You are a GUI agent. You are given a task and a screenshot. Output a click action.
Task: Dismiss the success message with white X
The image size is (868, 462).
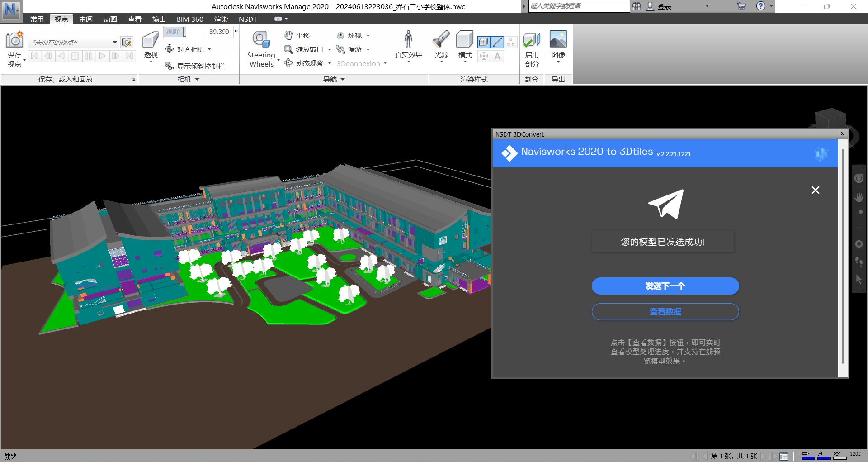[816, 190]
